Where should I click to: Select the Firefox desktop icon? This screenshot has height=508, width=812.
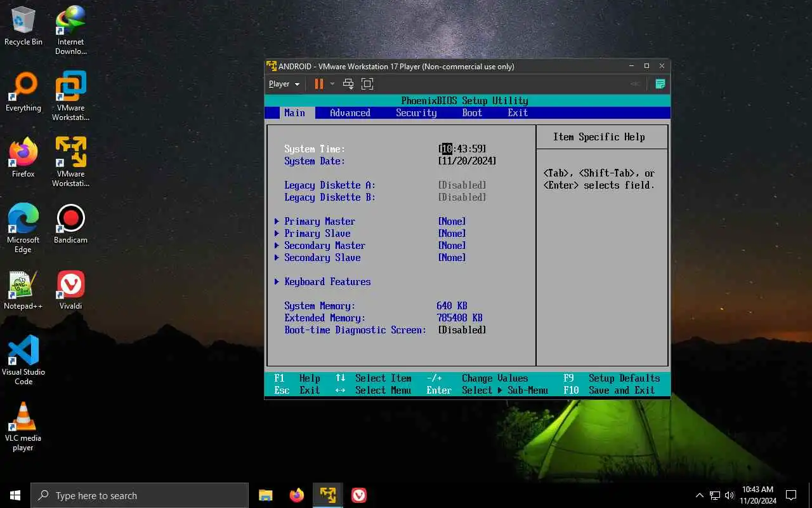click(x=23, y=158)
